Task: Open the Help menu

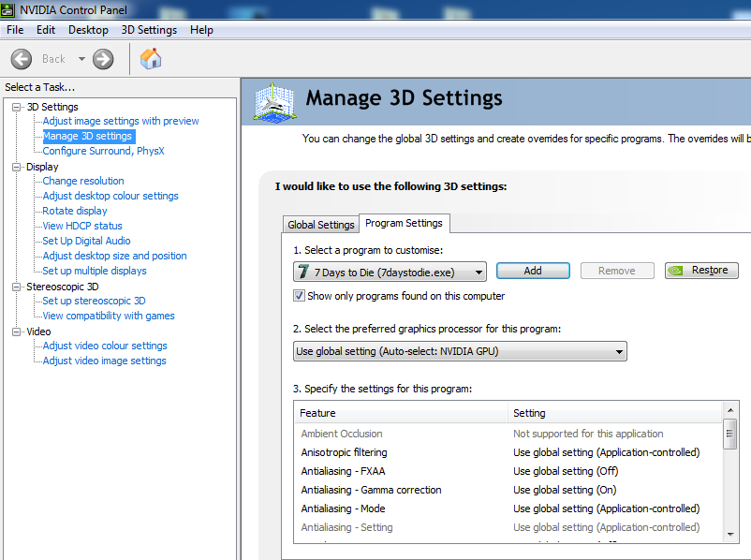Action: click(201, 30)
